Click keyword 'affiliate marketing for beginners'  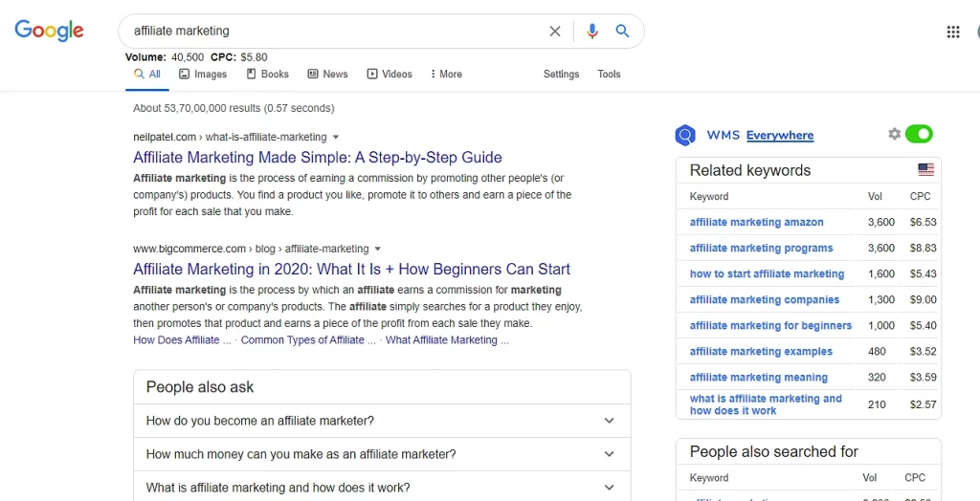coord(770,325)
